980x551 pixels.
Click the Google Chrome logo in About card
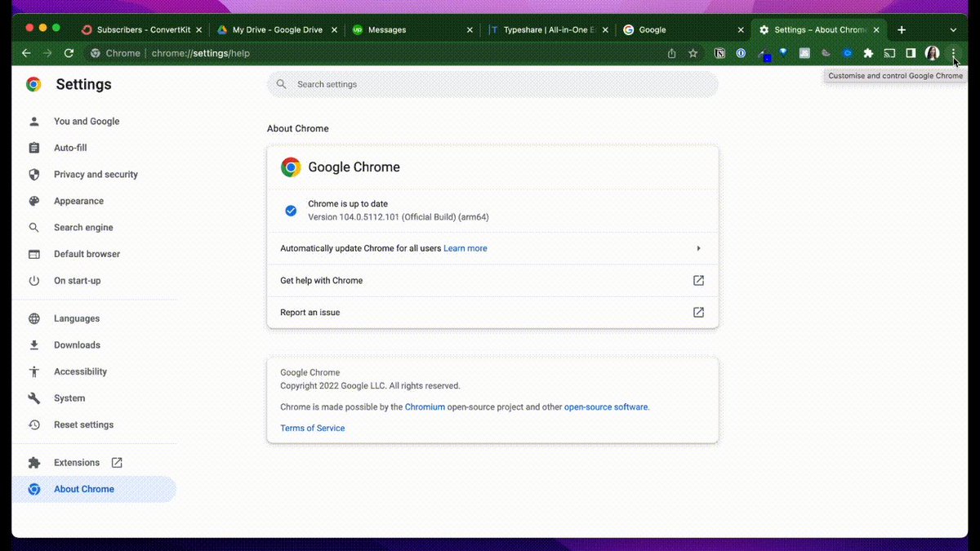[291, 167]
